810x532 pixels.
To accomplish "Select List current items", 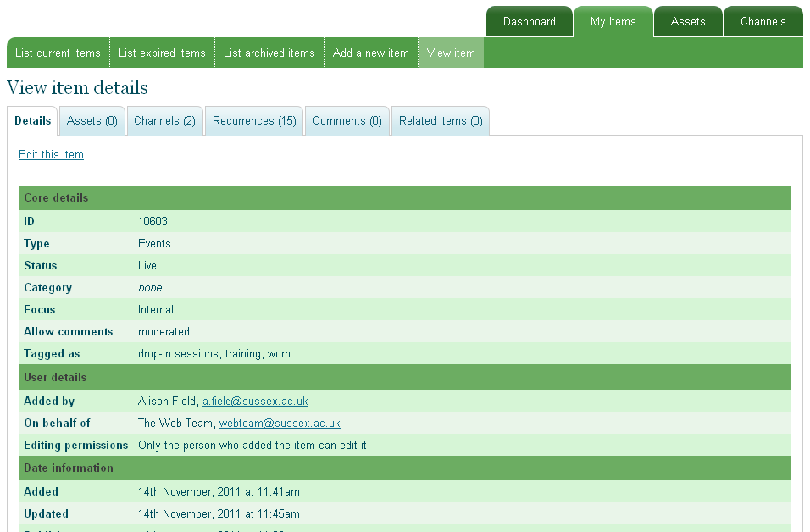I will pos(58,53).
